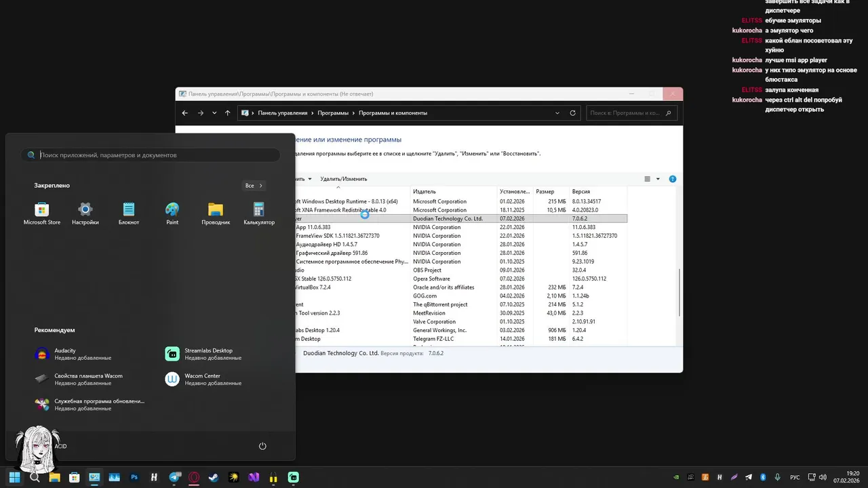Image resolution: width=868 pixels, height=488 pixels.
Task: Click NVIDIA tray icon
Action: coord(676,477)
